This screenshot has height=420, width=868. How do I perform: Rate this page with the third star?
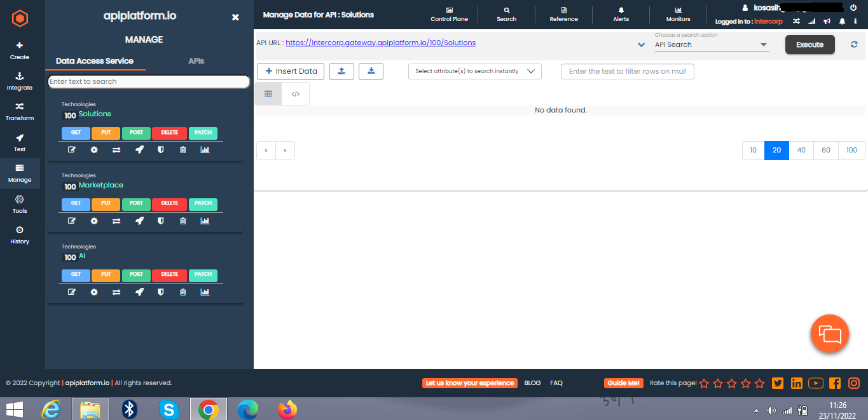pyautogui.click(x=732, y=383)
